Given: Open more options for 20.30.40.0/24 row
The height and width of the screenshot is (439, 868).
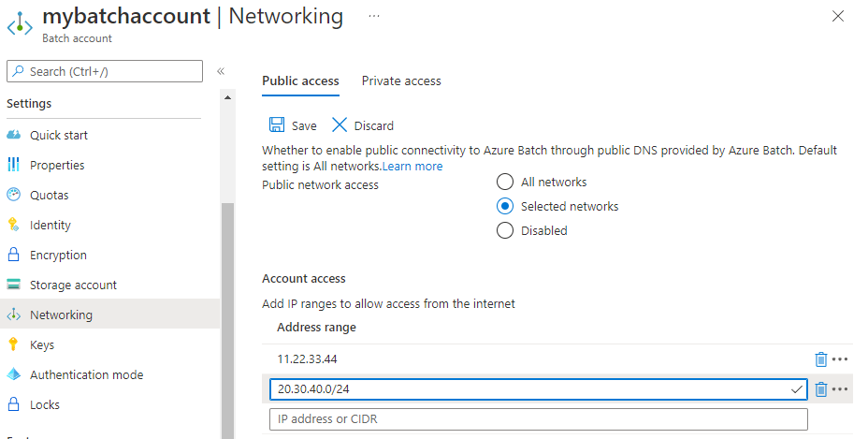Looking at the screenshot, I should (840, 389).
